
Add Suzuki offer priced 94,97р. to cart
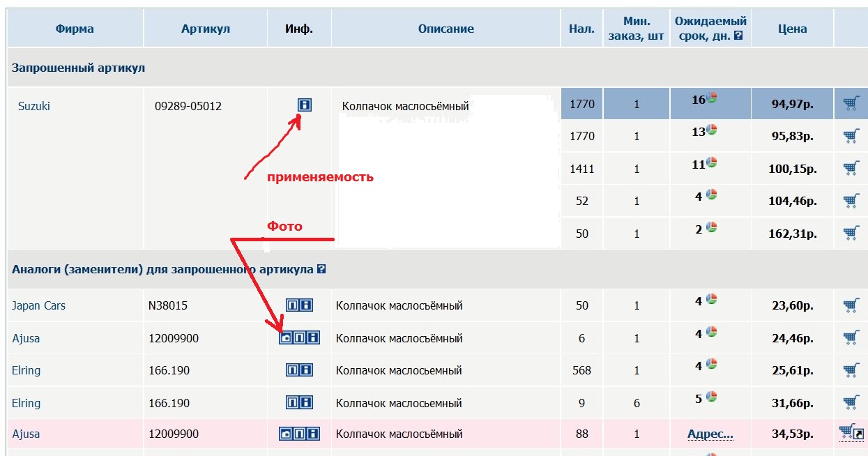(851, 104)
